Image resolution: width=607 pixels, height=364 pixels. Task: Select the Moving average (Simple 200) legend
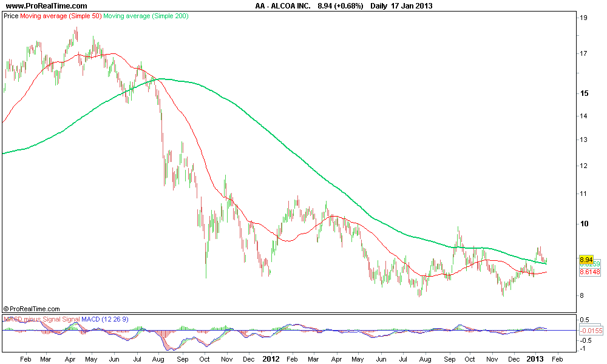pyautogui.click(x=146, y=16)
